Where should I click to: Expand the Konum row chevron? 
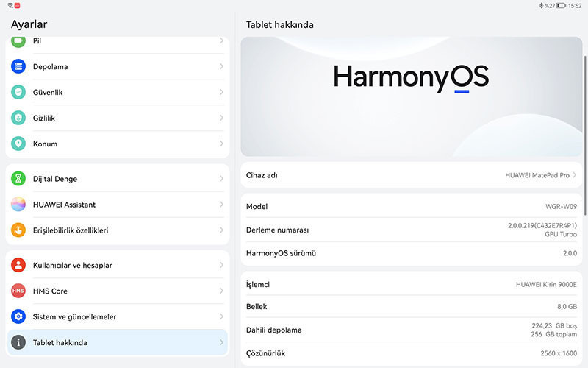click(221, 144)
